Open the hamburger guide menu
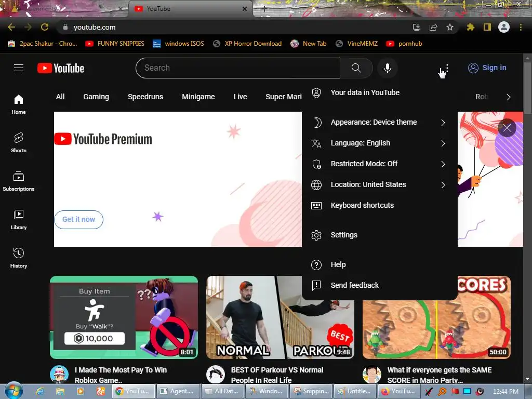 tap(19, 68)
